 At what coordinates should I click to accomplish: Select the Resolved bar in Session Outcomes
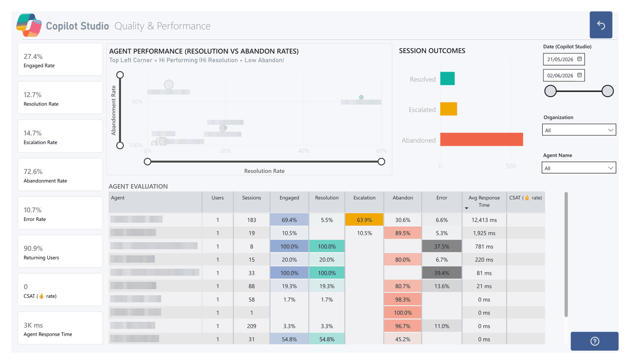(x=447, y=79)
